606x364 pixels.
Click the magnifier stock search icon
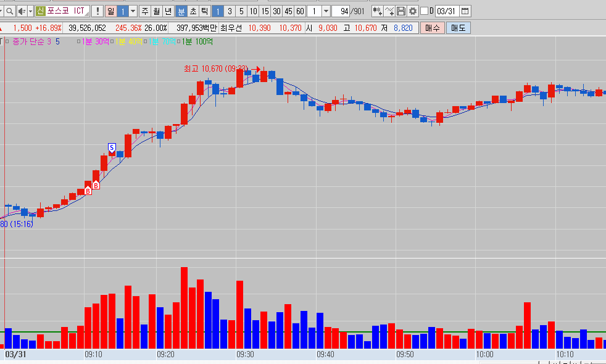click(9, 11)
